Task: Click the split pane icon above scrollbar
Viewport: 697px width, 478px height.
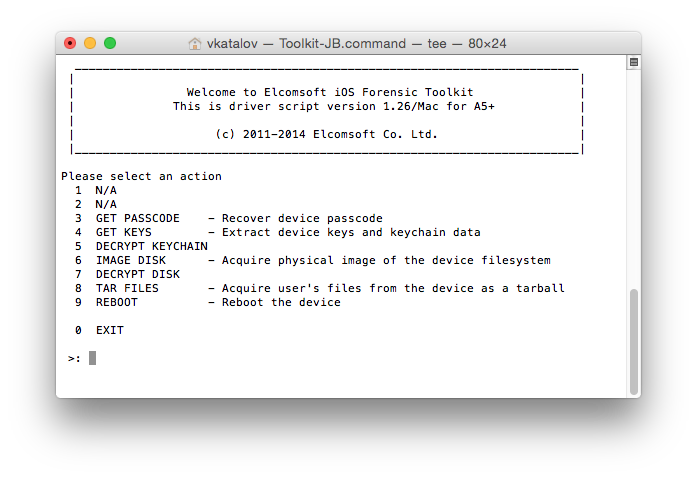Action: (x=633, y=62)
